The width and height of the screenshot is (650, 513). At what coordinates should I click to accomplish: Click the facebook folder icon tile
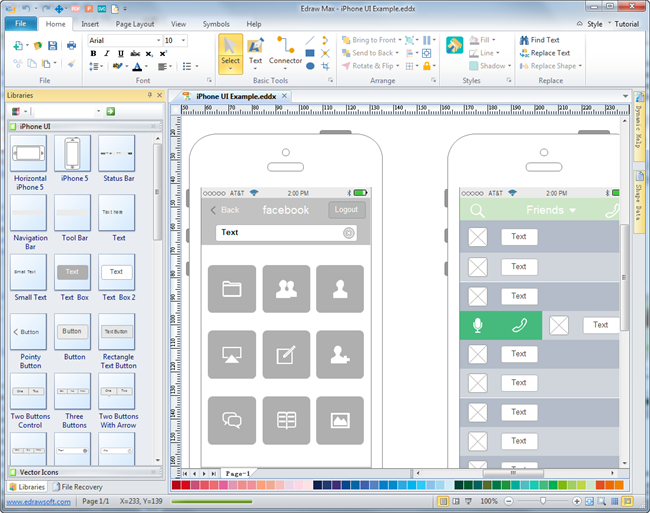point(232,289)
